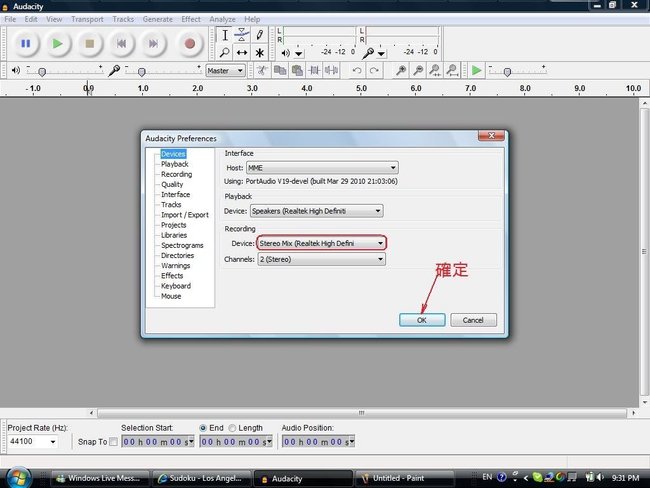Select the Envelope tool
Viewport: 650px width, 488px height.
(242, 35)
